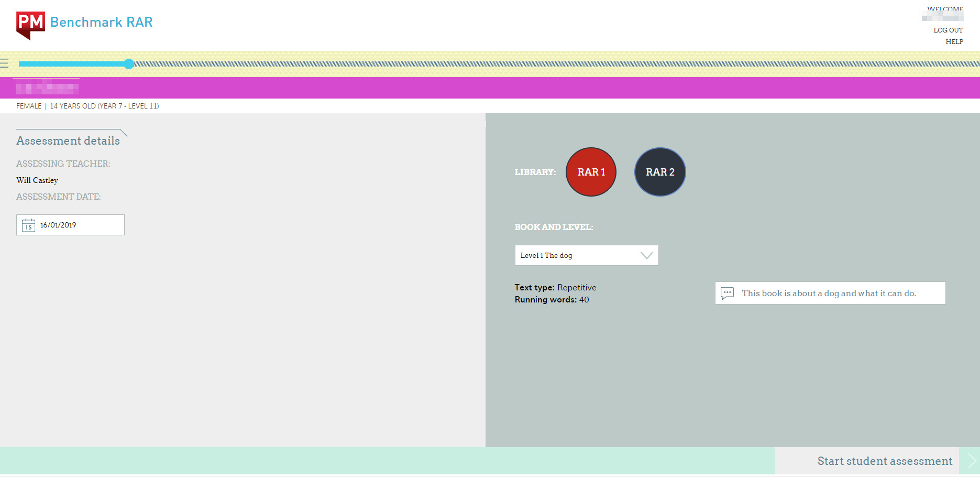This screenshot has height=477, width=980.
Task: Click the LOG OUT link
Action: pyautogui.click(x=948, y=30)
